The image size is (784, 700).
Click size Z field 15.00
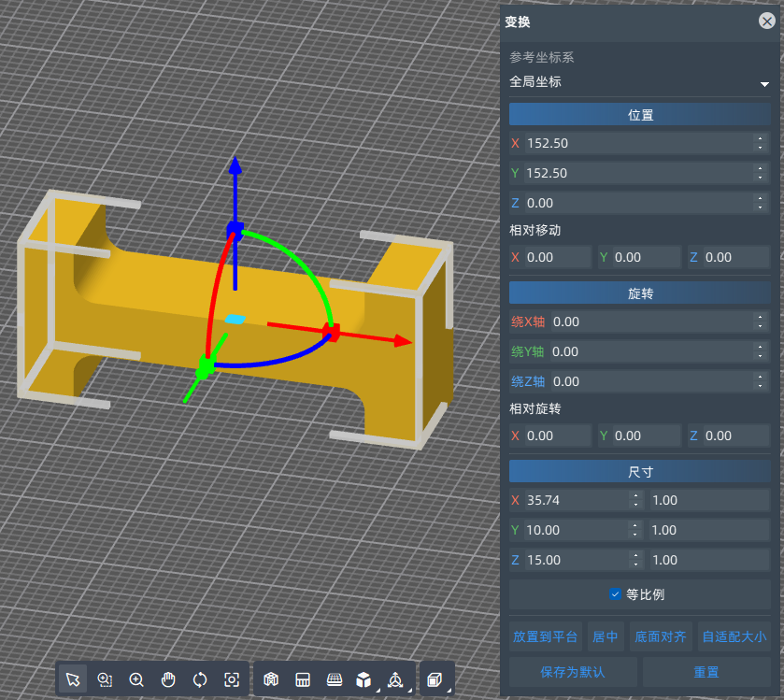click(x=576, y=561)
